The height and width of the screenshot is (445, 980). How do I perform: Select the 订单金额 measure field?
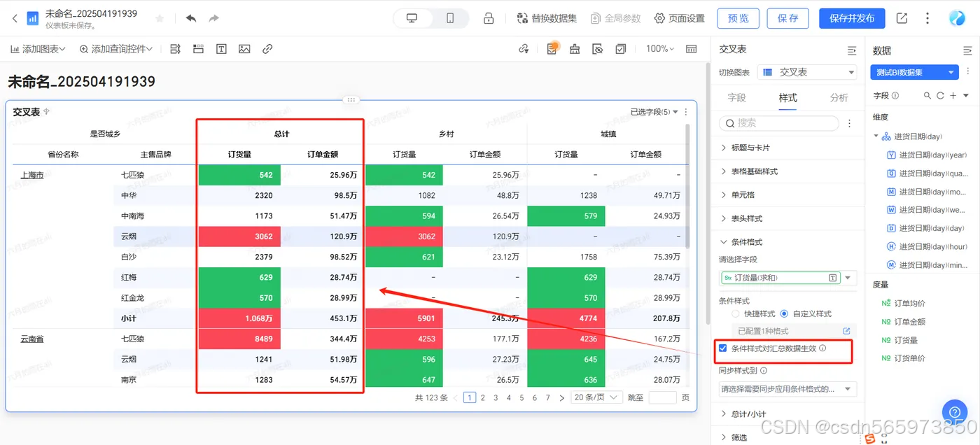(904, 322)
